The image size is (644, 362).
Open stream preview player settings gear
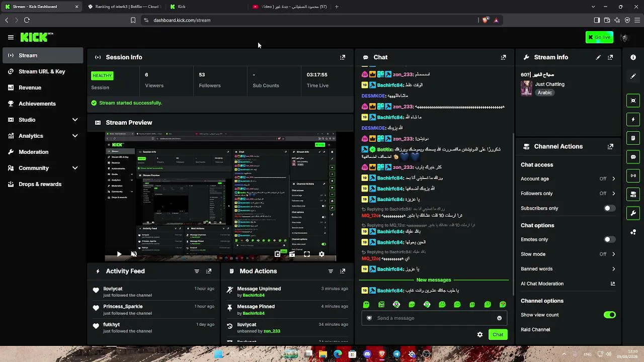321,254
